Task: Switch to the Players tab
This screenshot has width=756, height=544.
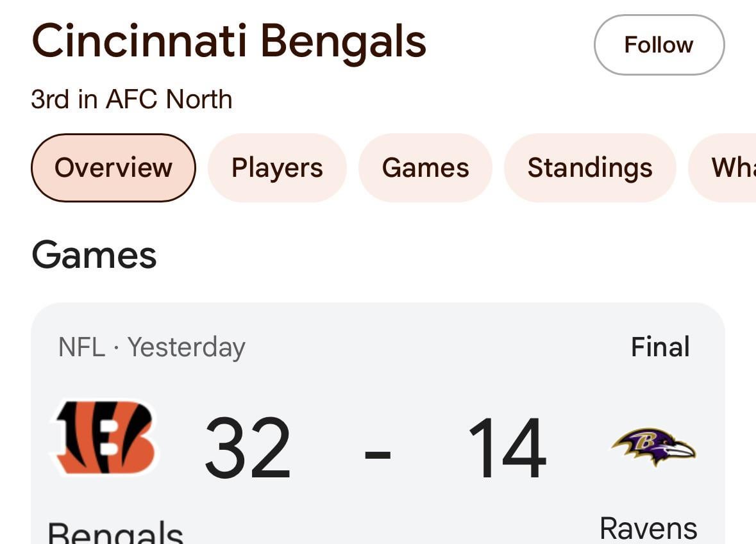Action: (x=277, y=168)
